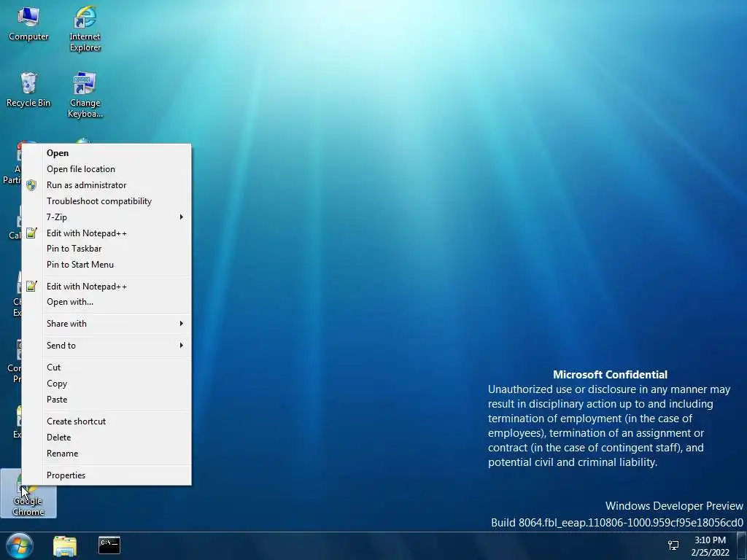Viewport: 747px width, 560px height.
Task: Open the Command Prompt taskbar icon
Action: click(x=109, y=545)
